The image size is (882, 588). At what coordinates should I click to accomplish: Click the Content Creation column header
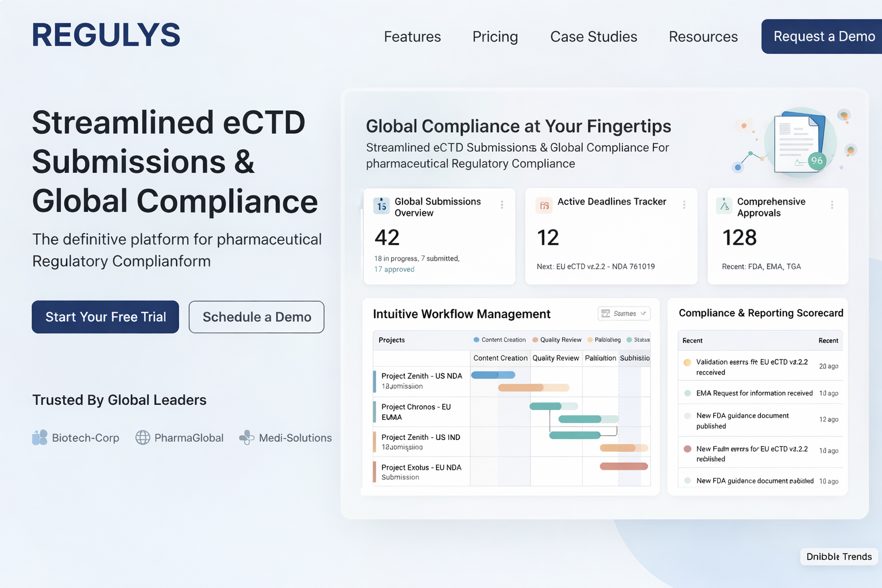click(x=500, y=358)
